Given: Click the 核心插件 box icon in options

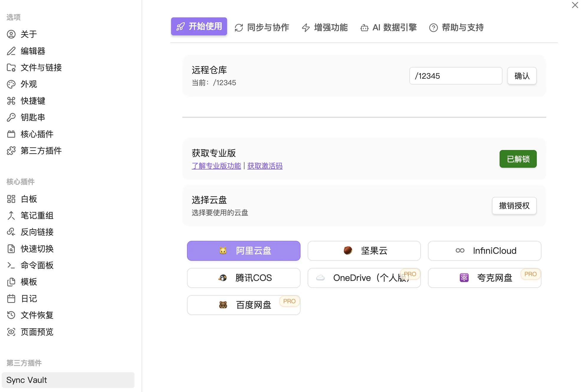Looking at the screenshot, I should coord(11,134).
